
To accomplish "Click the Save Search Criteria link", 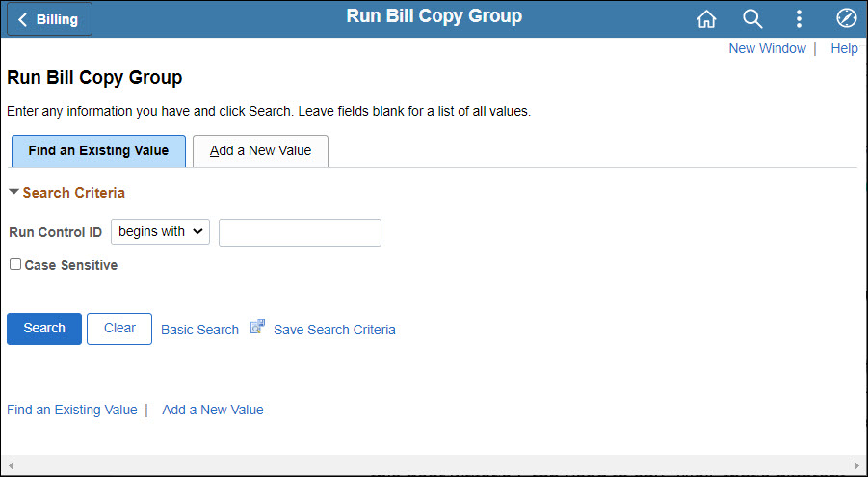I will [334, 330].
